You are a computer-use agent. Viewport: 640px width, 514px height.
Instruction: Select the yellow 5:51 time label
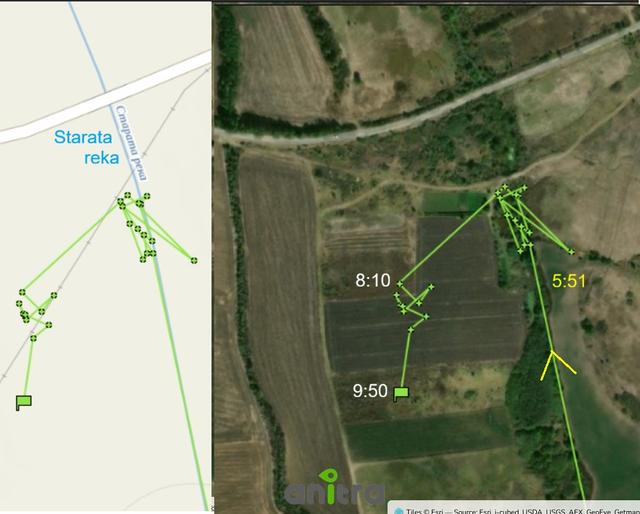pos(569,281)
